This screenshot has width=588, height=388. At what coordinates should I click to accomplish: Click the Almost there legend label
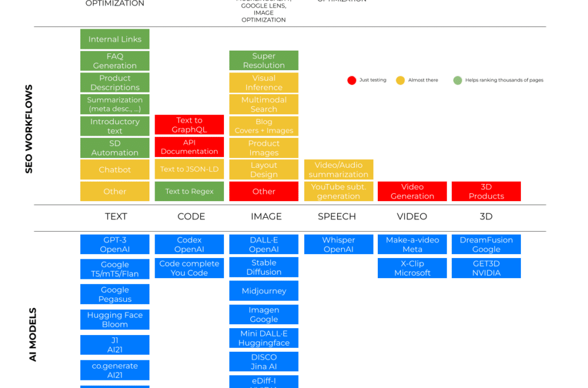[423, 80]
